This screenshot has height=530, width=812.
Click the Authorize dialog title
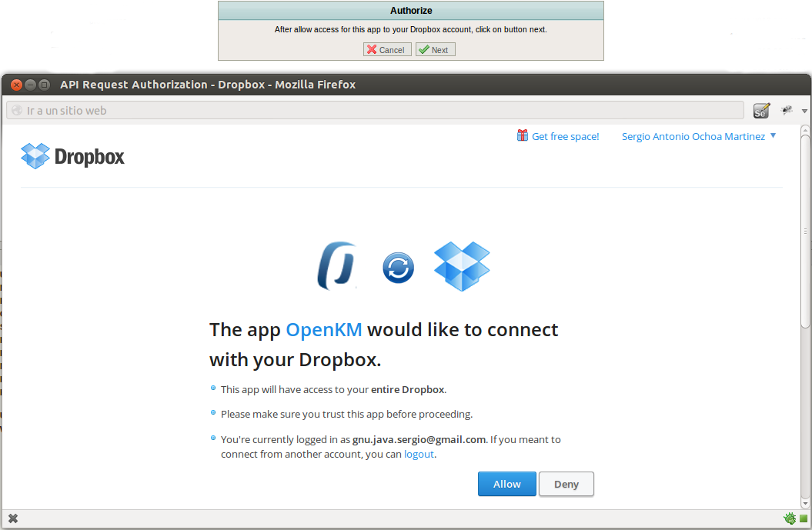coord(411,10)
